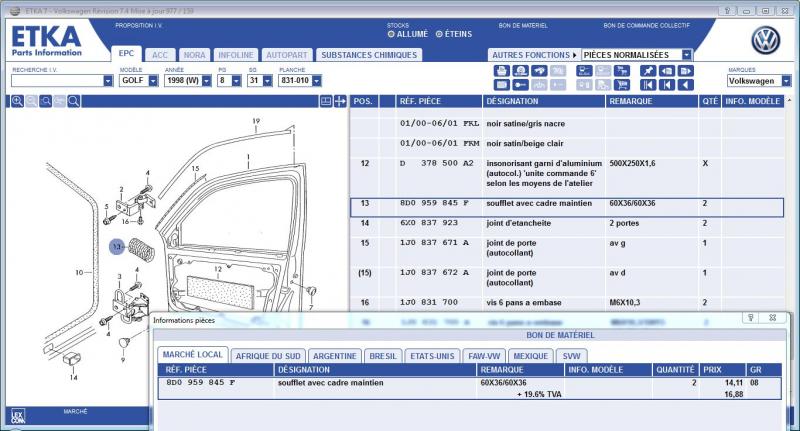Viewport: 800px width, 431px height.
Task: Click the double-bar skip to first icon
Action: click(648, 85)
